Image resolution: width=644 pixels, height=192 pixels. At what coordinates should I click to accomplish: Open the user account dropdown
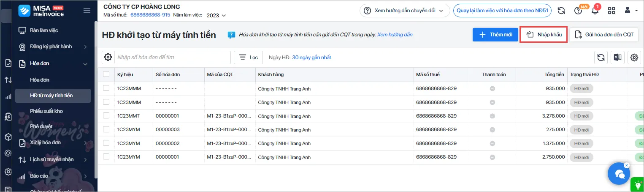(x=631, y=11)
